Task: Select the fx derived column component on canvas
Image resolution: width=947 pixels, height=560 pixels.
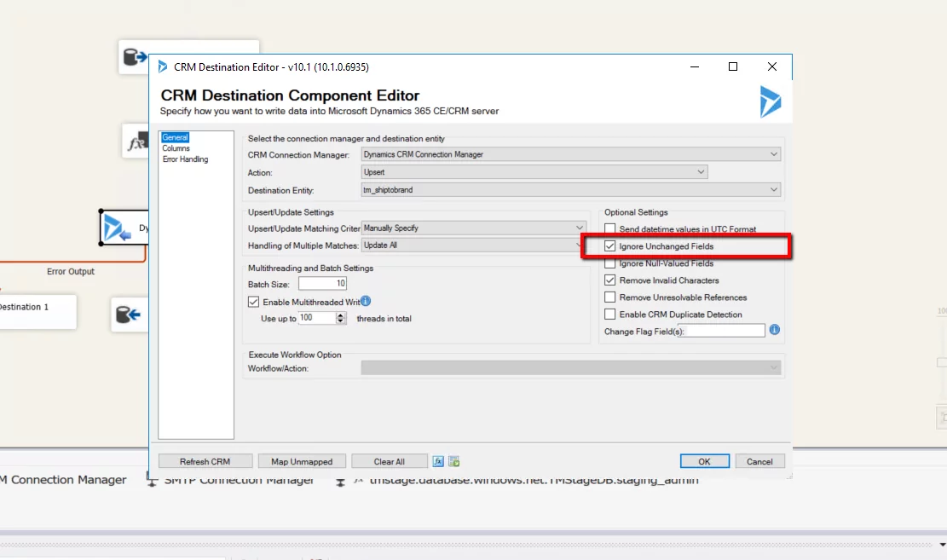Action: 138,143
